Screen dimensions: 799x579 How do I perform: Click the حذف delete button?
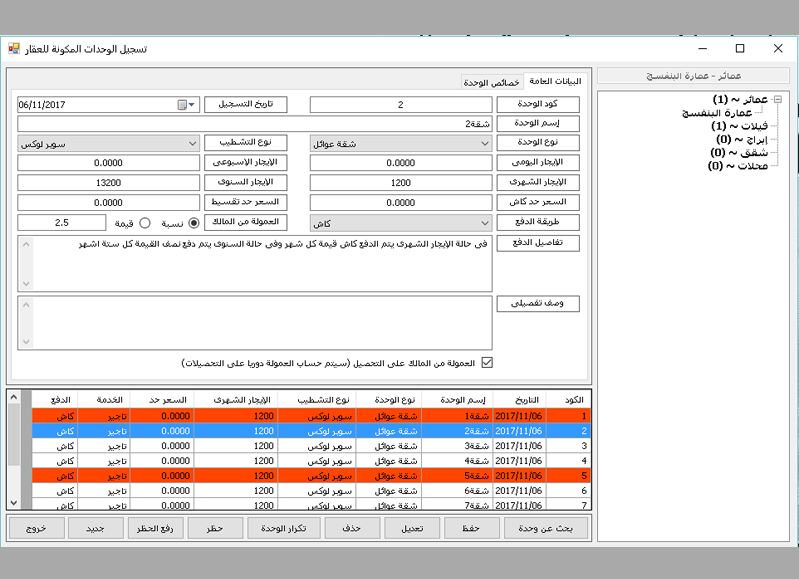352,528
